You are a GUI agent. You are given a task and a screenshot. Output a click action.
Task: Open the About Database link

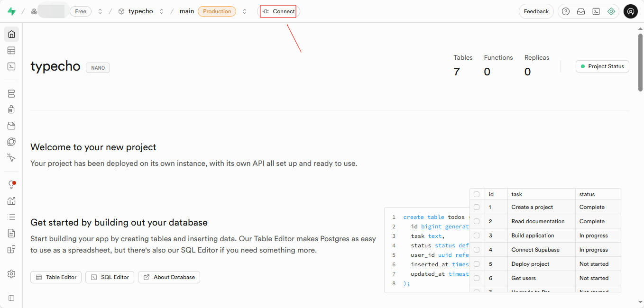(x=169, y=277)
